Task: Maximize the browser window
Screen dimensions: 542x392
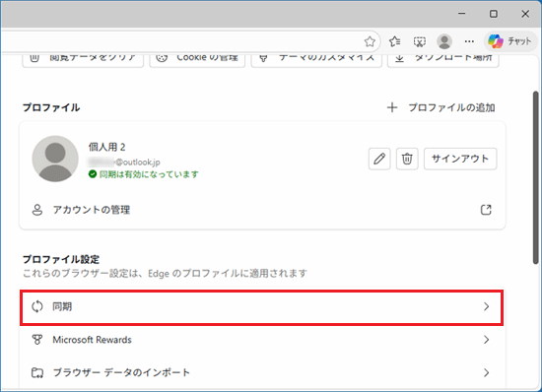Action: point(494,14)
